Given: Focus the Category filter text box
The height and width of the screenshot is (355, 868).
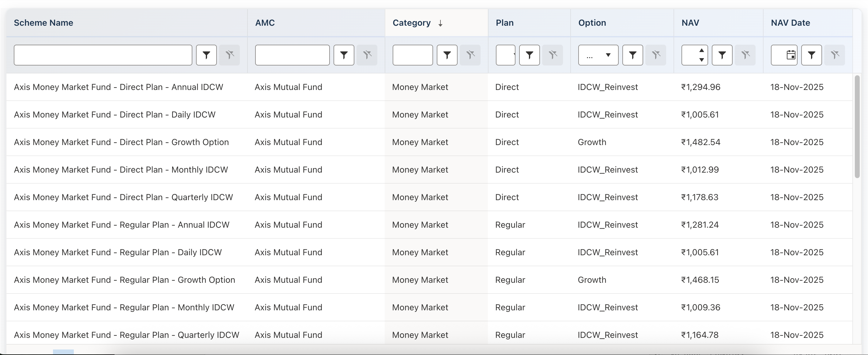Looking at the screenshot, I should click(x=413, y=55).
